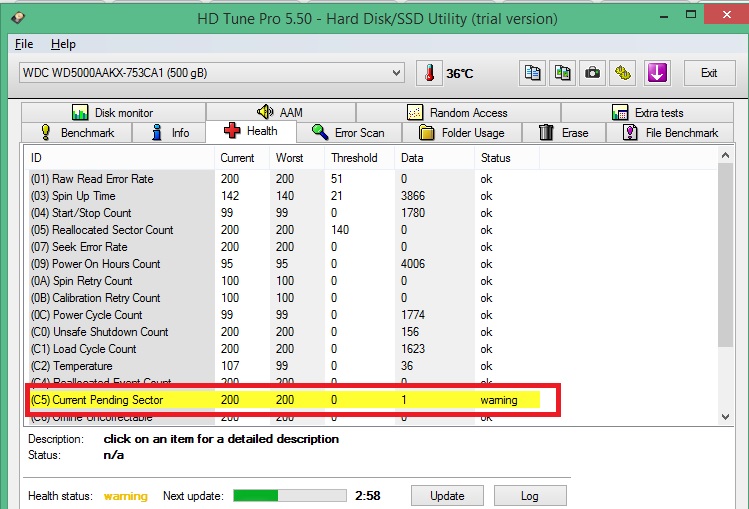Open the File Benchmark tab
This screenshot has width=749, height=509.
[670, 132]
